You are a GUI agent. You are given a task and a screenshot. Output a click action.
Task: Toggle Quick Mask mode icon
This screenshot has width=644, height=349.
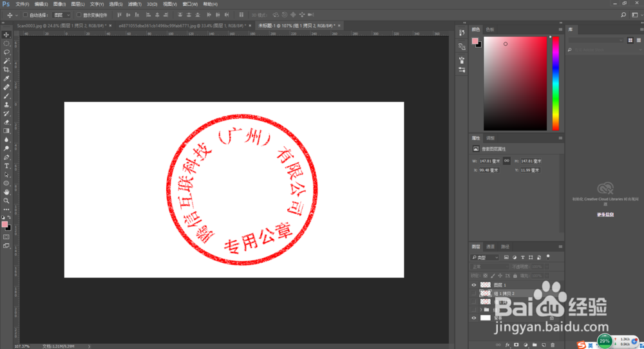pos(6,237)
